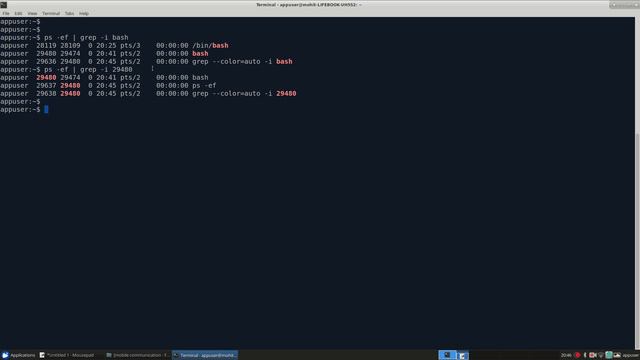
Task: Click the Terminal taskbar window button
Action: tap(205, 355)
